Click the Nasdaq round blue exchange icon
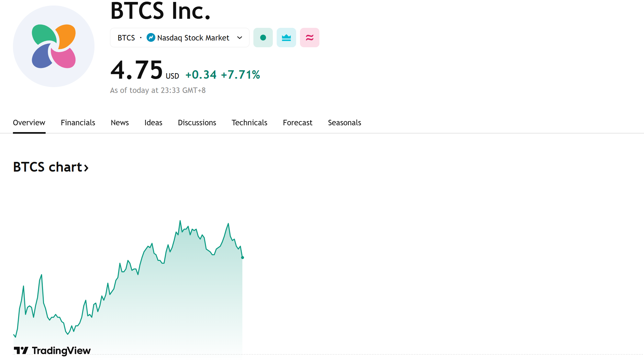 click(x=151, y=38)
